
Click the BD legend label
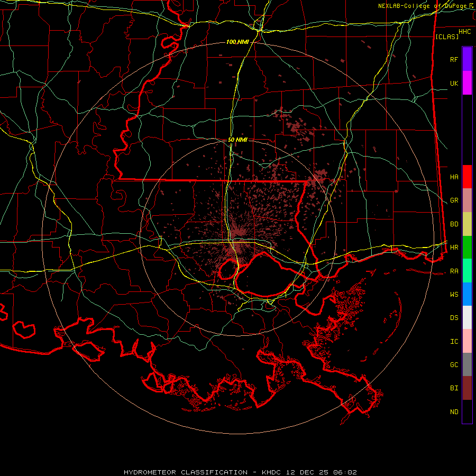click(x=454, y=224)
